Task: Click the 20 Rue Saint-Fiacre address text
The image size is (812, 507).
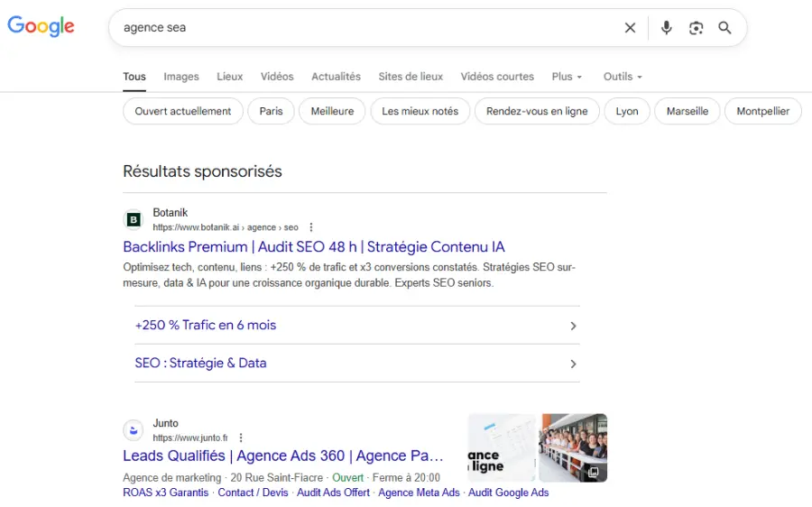Action: click(277, 477)
